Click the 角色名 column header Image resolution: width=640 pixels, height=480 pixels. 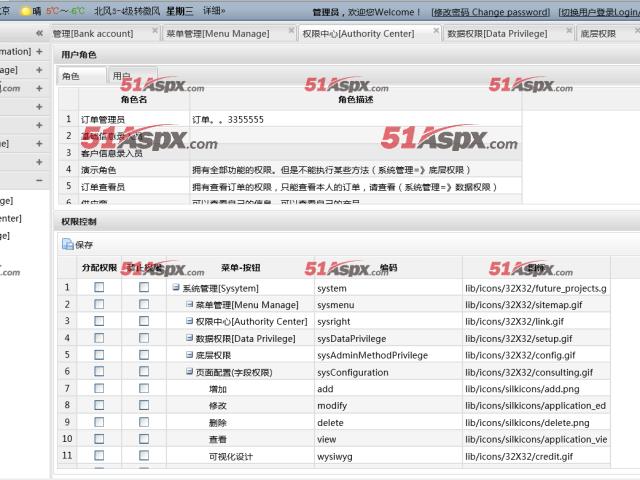(x=134, y=99)
